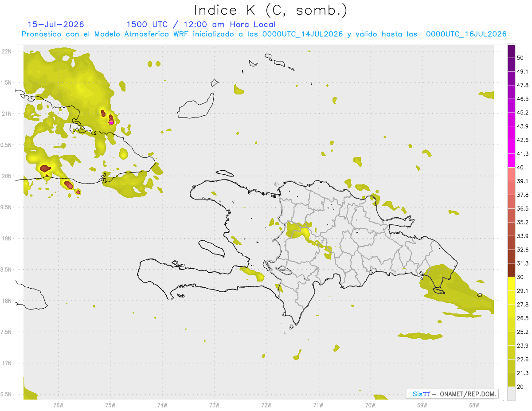532x411 pixels.
Task: Click the '17N' latitude label
Action: (x=7, y=363)
